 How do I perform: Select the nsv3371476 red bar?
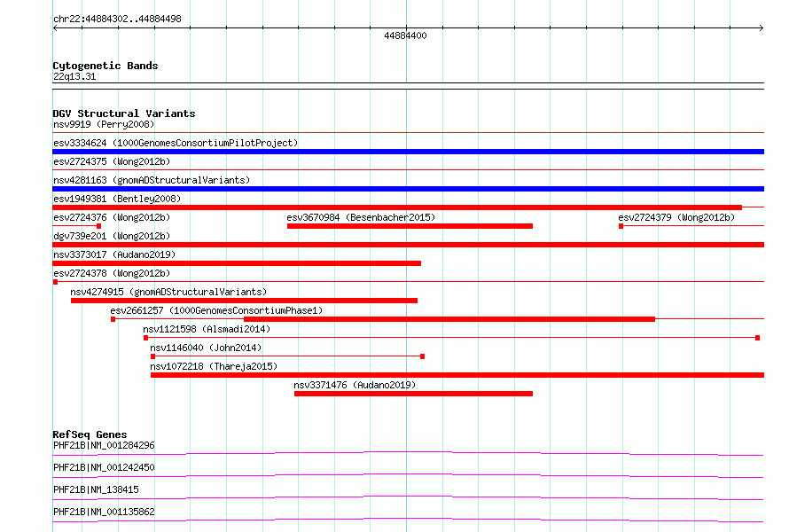413,394
